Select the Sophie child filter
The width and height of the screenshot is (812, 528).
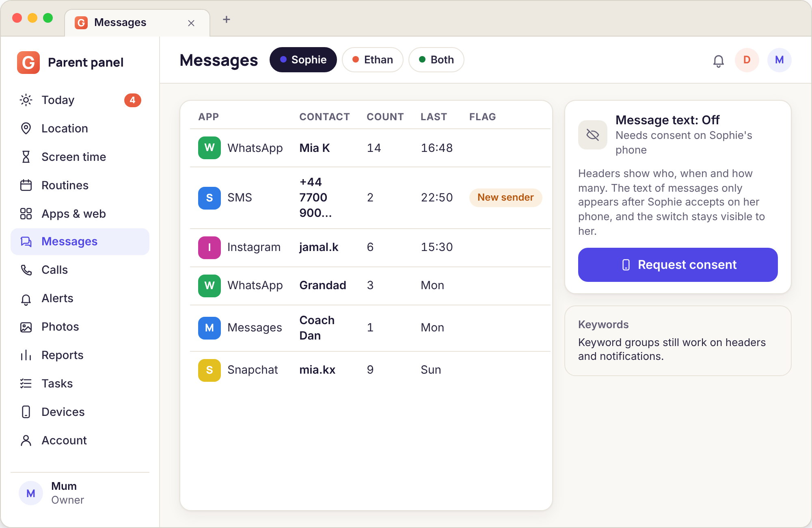tap(303, 60)
